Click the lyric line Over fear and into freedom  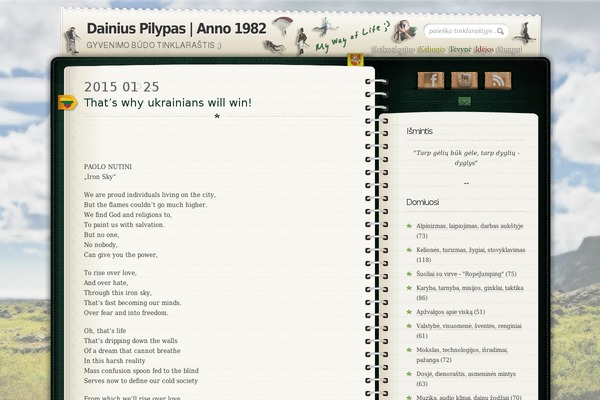(x=126, y=313)
